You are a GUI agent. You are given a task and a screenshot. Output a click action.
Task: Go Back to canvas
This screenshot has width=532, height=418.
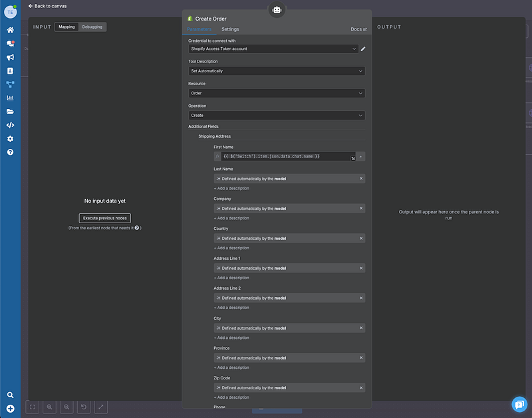coord(47,6)
